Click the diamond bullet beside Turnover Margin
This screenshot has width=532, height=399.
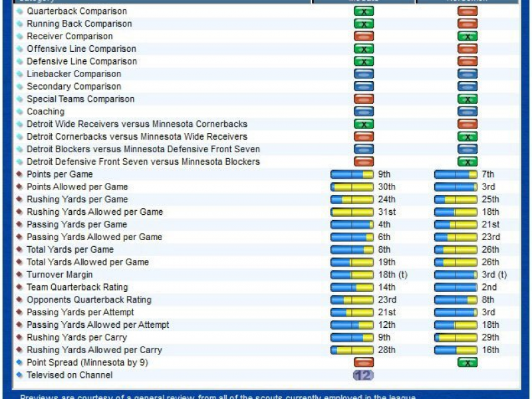19,275
